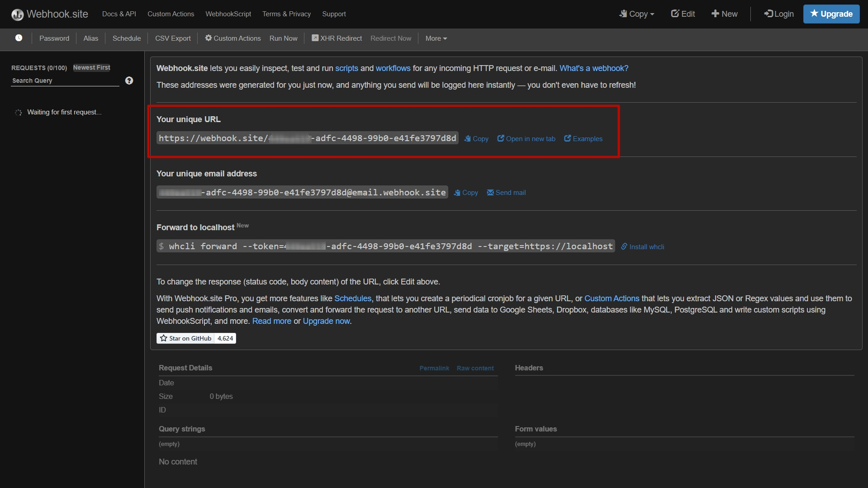Screen dimensions: 868x488
Task: Open the "What's a webhook?" link
Action: point(593,68)
